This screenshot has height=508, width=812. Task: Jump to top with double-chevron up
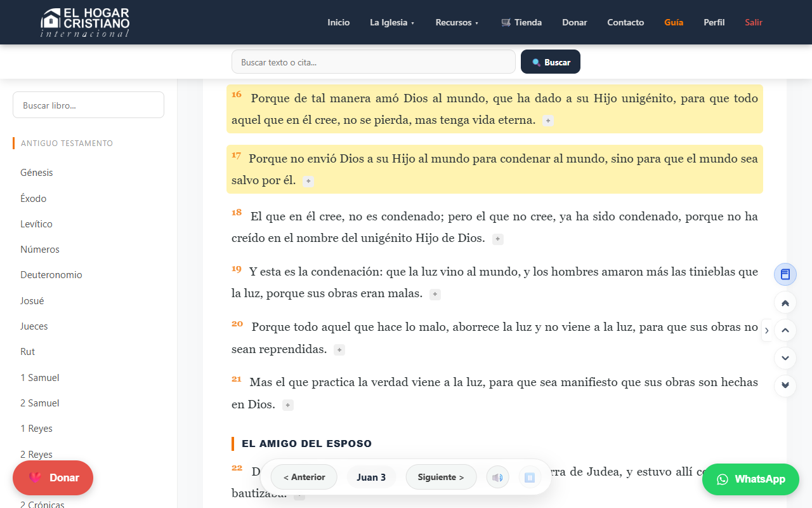click(x=785, y=303)
